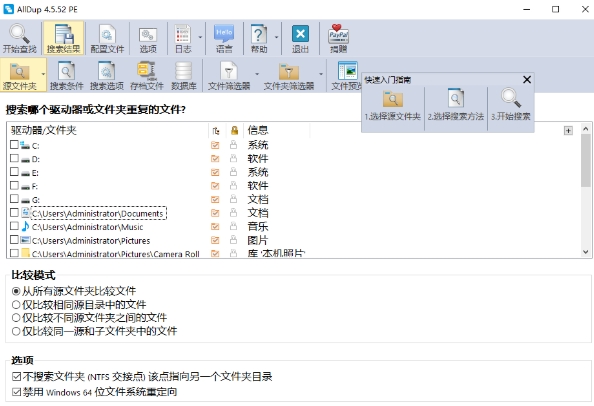Switch to the 搜索条件 search criteria tab
594x406 pixels.
pyautogui.click(x=66, y=75)
